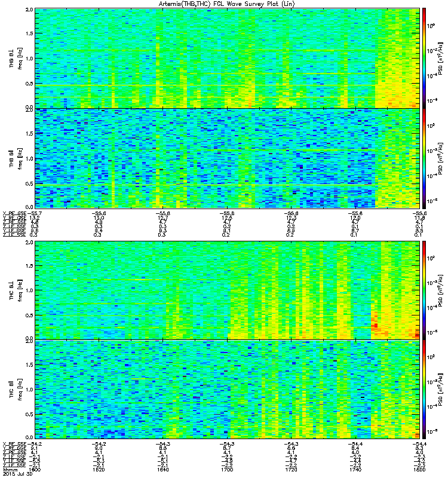Click the 2015 Jul 30 date label

pyautogui.click(x=18, y=474)
